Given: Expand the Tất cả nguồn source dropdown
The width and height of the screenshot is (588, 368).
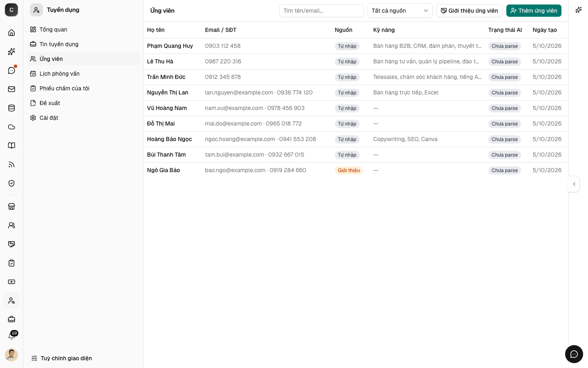Looking at the screenshot, I should (x=400, y=11).
